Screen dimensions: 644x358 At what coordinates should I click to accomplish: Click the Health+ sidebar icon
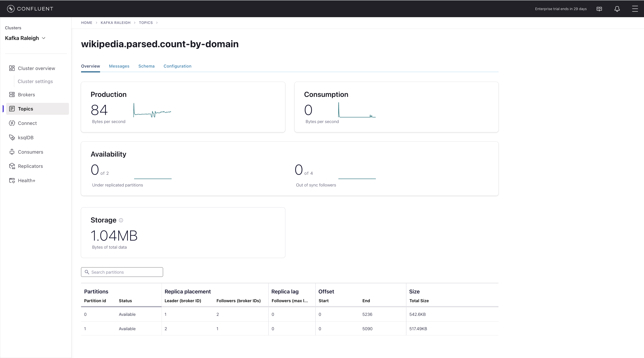pyautogui.click(x=12, y=180)
